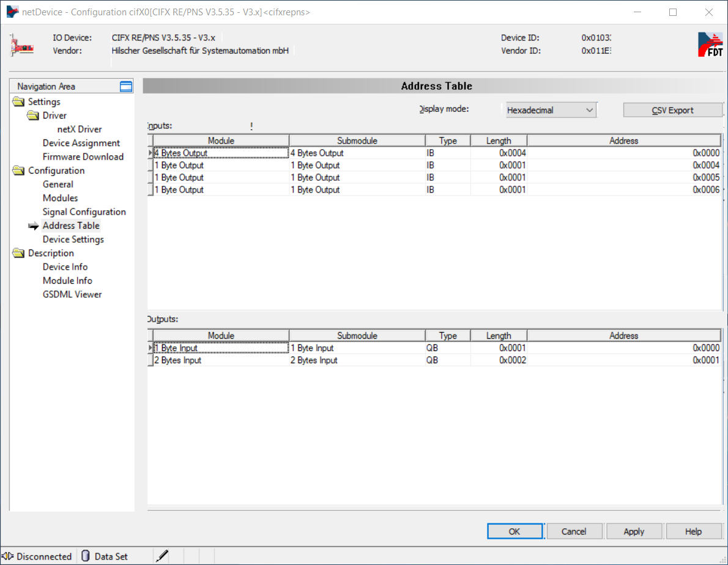This screenshot has width=728, height=565.
Task: Select Device Settings in navigation tree
Action: 73,240
